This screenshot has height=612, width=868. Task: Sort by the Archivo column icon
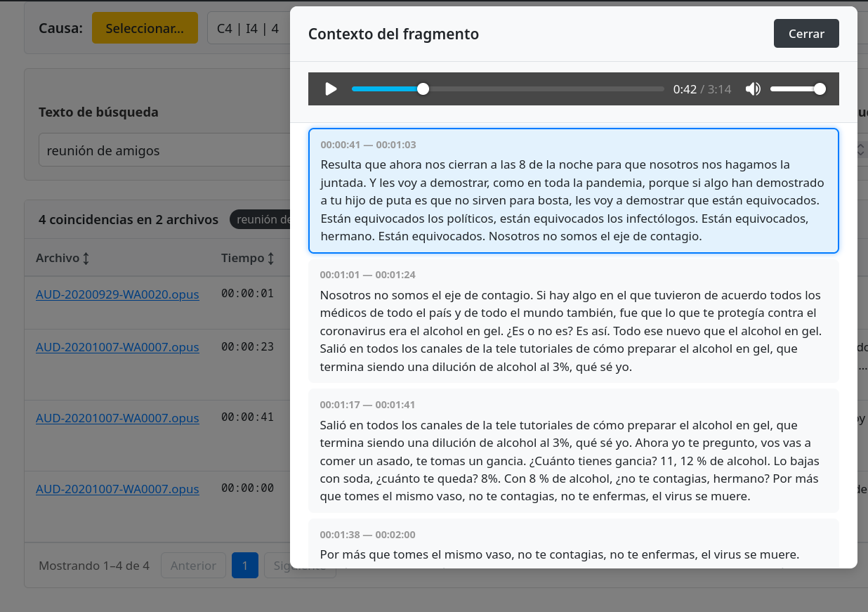[x=86, y=259]
